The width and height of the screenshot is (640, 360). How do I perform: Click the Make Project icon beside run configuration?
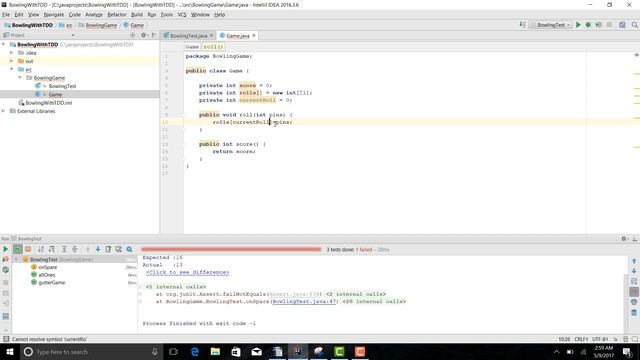click(x=522, y=25)
